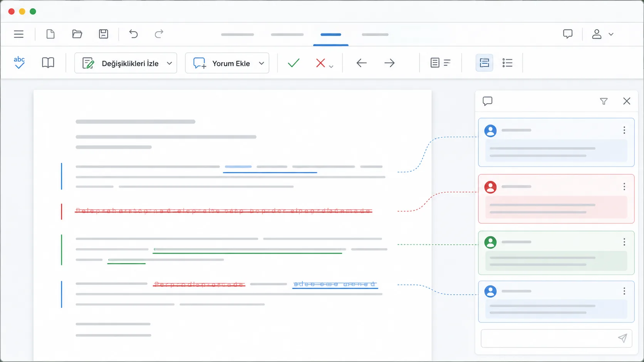The height and width of the screenshot is (362, 644).
Task: Go to previous change arrow
Action: coord(361,63)
